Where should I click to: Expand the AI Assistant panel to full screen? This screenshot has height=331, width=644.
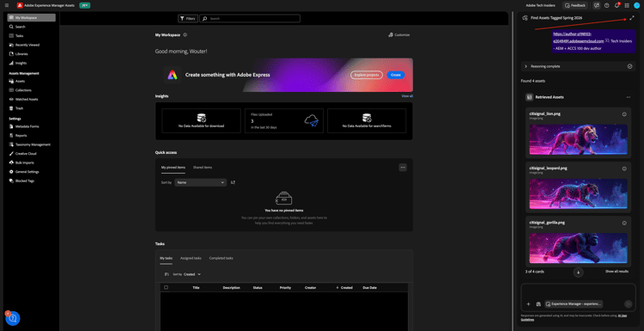[x=632, y=18]
